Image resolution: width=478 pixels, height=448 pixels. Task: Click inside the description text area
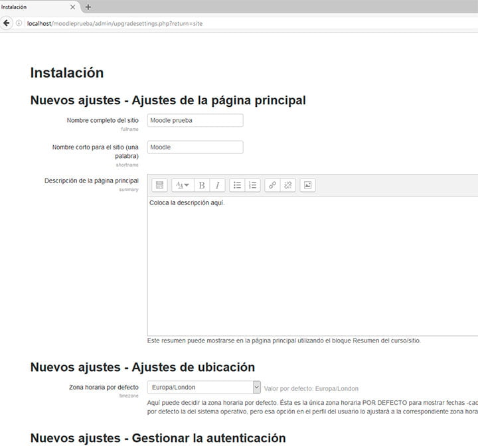click(x=312, y=265)
